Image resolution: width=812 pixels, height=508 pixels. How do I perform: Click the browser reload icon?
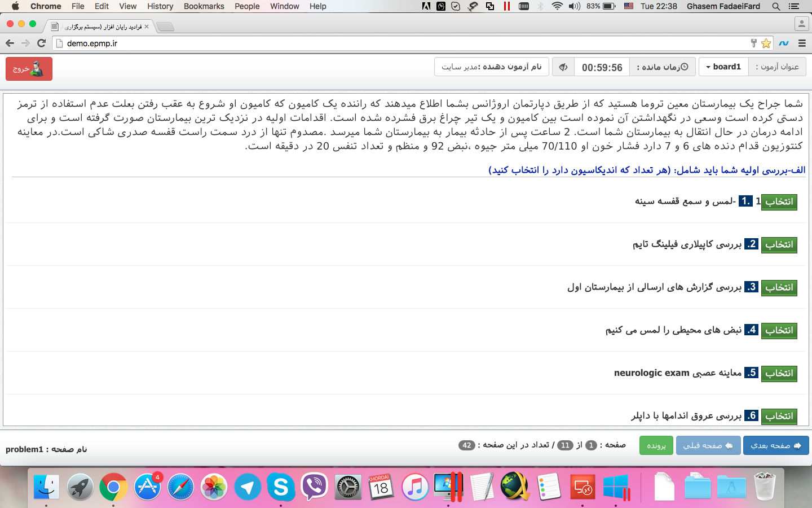tap(41, 43)
